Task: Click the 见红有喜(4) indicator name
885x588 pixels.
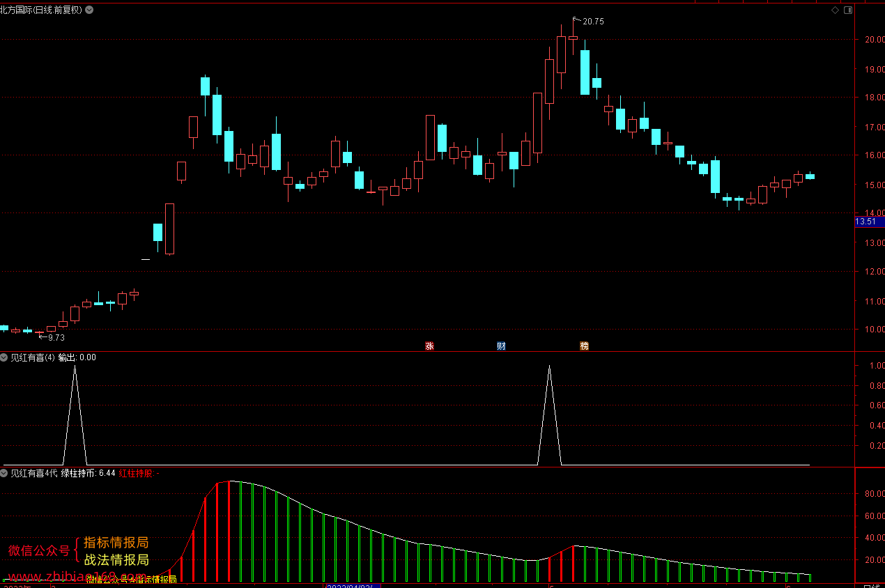Action: [33, 357]
